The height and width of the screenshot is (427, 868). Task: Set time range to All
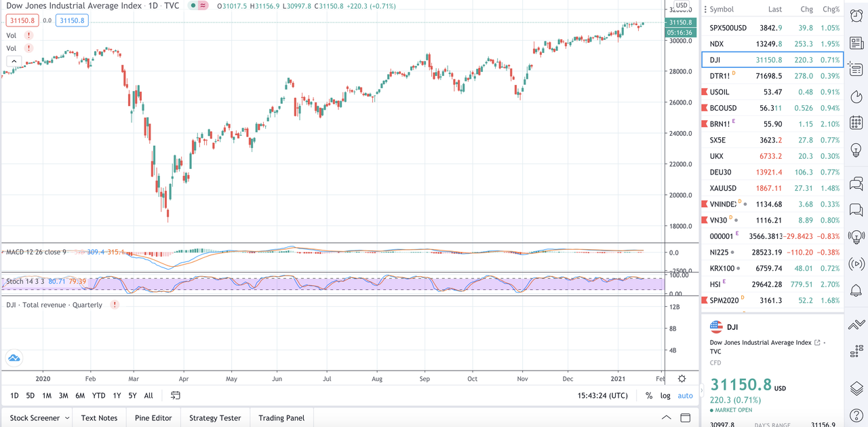click(x=149, y=396)
